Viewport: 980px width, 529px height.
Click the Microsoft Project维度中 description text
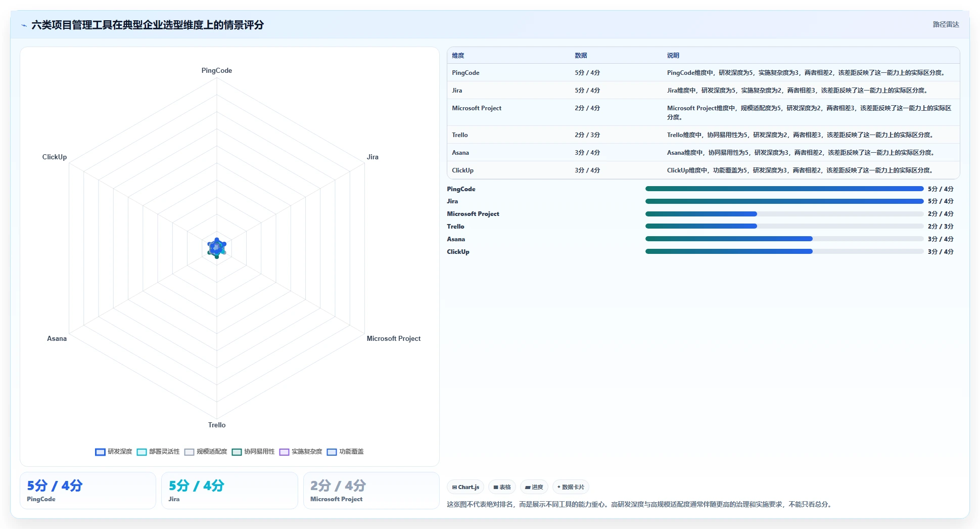pos(809,113)
